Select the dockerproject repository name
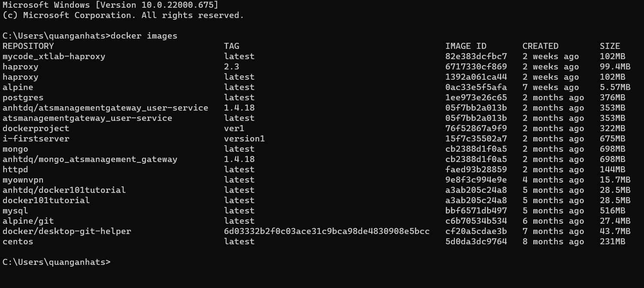Screen dimensions: 644x288 click(x=36, y=129)
